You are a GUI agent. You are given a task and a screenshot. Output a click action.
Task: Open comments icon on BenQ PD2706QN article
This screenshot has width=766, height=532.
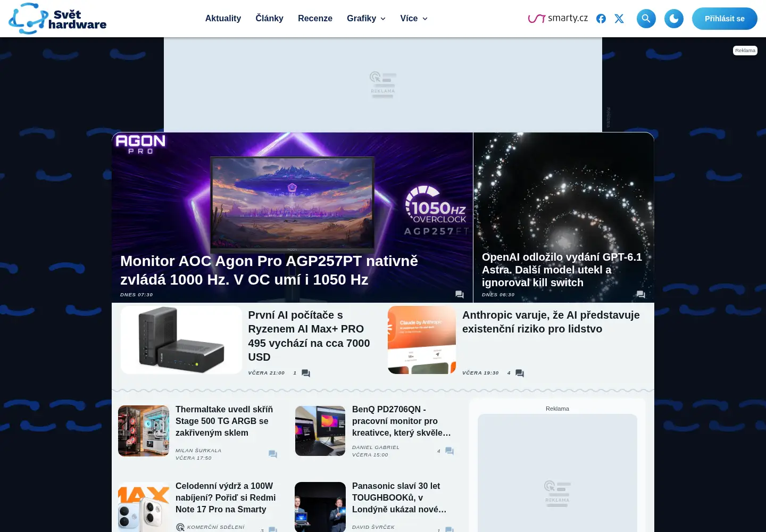pos(449,451)
